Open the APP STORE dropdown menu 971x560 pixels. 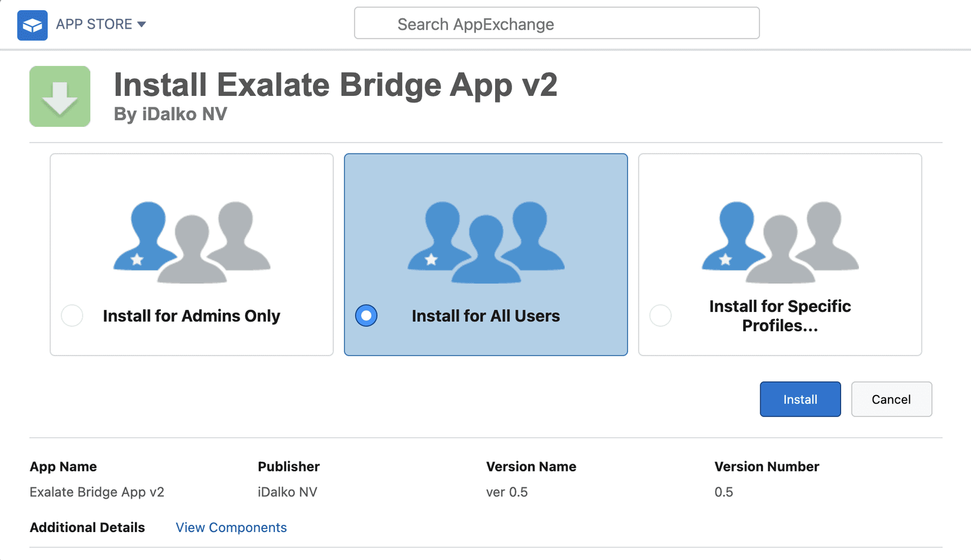pyautogui.click(x=142, y=25)
